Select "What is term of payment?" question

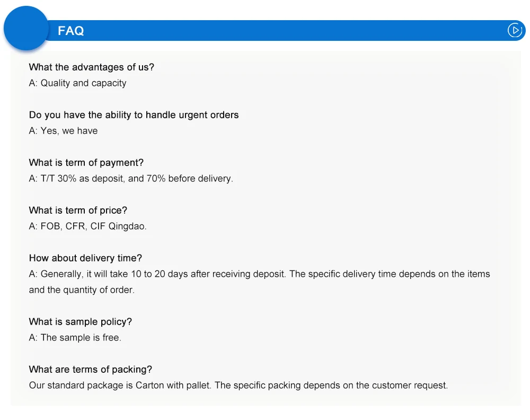86,163
